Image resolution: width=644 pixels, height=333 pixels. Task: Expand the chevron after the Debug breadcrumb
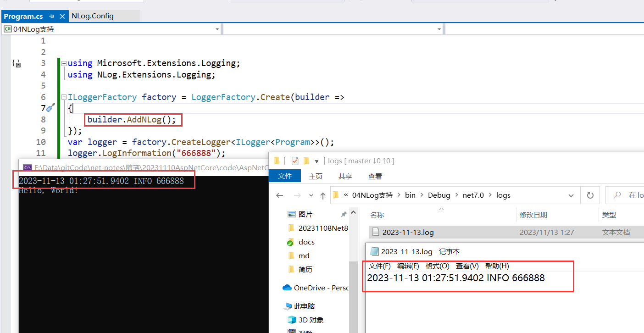point(456,195)
